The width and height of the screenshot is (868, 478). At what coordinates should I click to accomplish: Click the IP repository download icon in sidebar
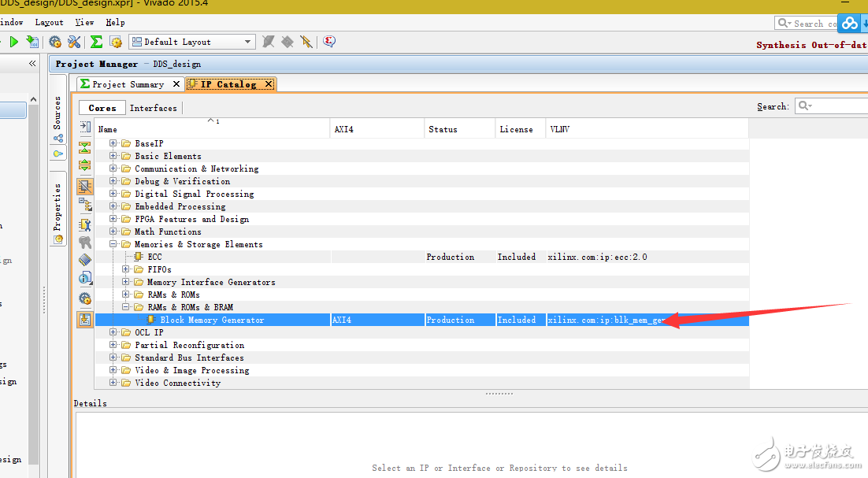[84, 318]
